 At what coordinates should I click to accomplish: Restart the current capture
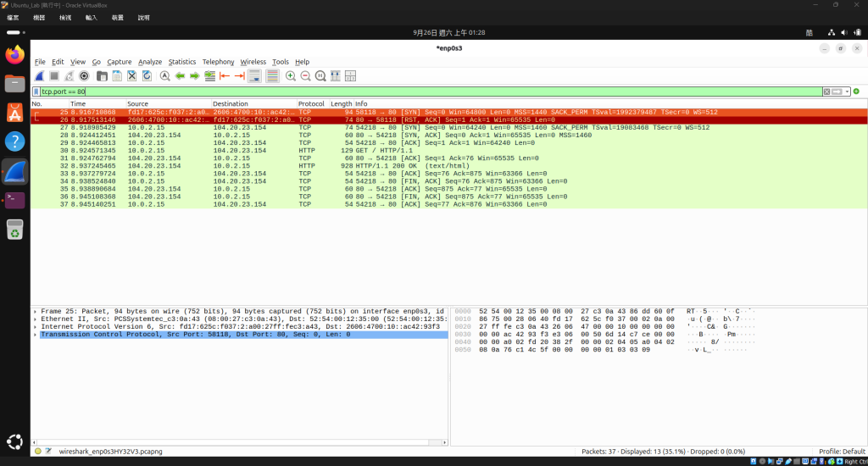(70, 75)
